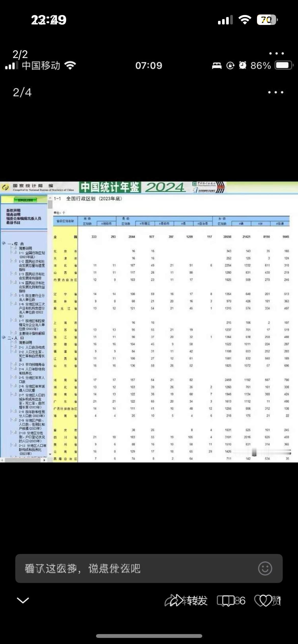This screenshot has width=298, height=644.
Task: Select 1-2 国民经济和社会发展总量与速度指标
Action: pyautogui.click(x=32, y=265)
